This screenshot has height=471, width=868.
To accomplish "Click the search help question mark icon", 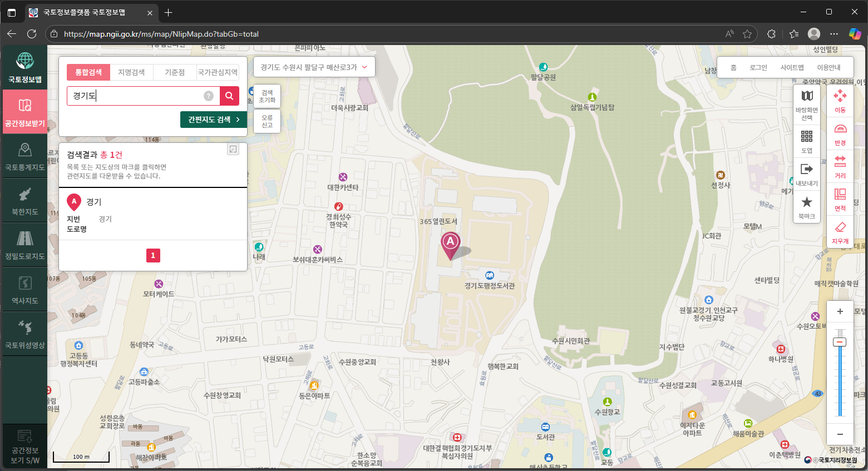I will pos(209,96).
